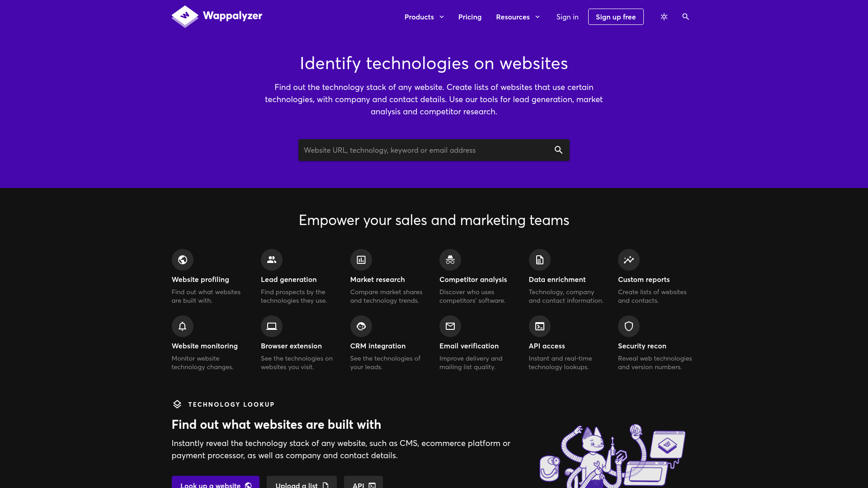Click 'Empower your sales and marketing teams' heading
Viewport: 868px width, 488px height.
(434, 220)
